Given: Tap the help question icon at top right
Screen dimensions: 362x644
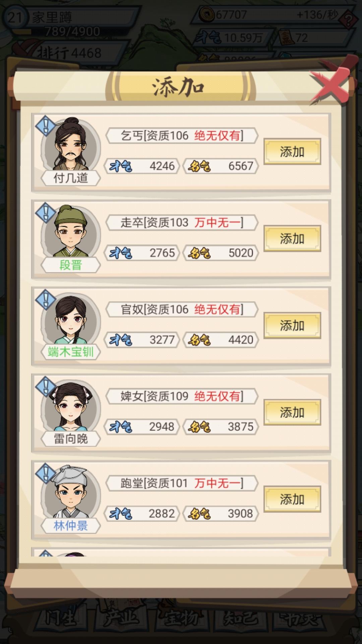Looking at the screenshot, I should coord(348,19).
